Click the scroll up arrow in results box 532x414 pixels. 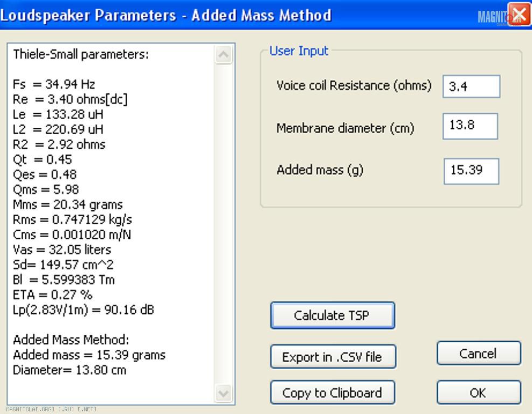(x=223, y=55)
